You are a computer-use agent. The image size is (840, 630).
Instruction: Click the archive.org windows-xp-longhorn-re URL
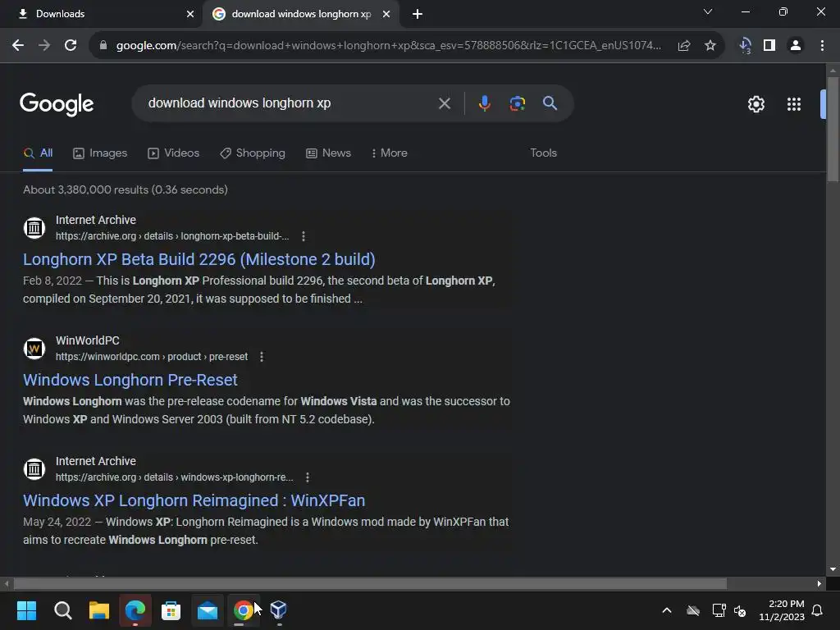[x=174, y=477]
